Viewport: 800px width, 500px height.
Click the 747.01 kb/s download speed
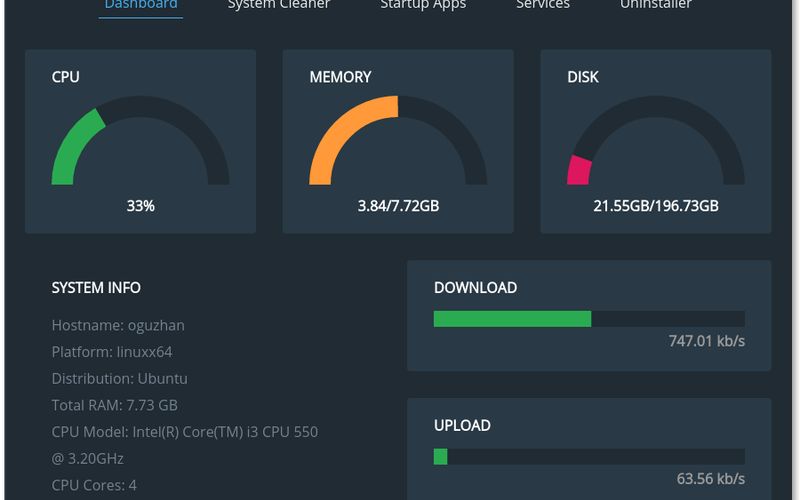pos(706,341)
